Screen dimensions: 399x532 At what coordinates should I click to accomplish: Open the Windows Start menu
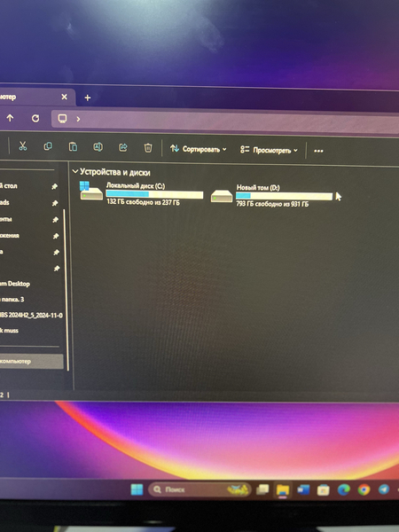point(137,489)
